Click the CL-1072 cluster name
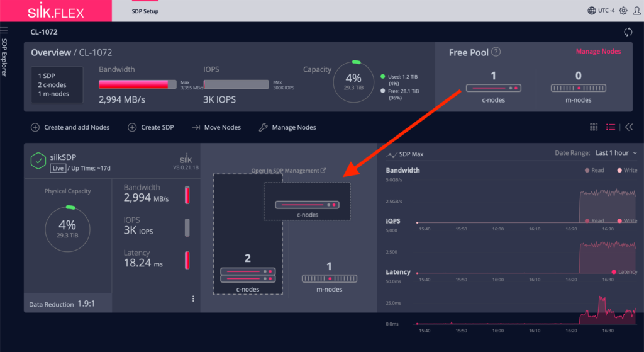The height and width of the screenshot is (352, 644). pos(44,32)
